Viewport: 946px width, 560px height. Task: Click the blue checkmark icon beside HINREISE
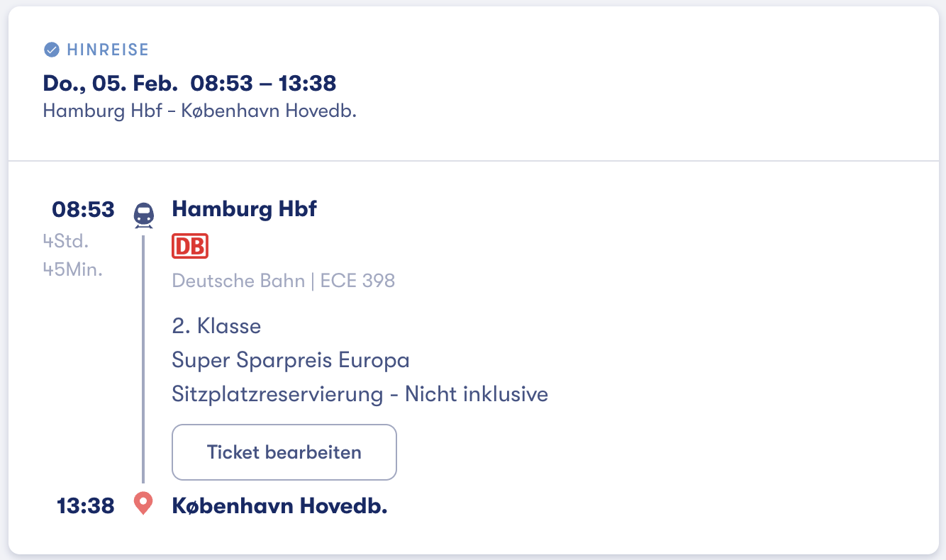(51, 50)
